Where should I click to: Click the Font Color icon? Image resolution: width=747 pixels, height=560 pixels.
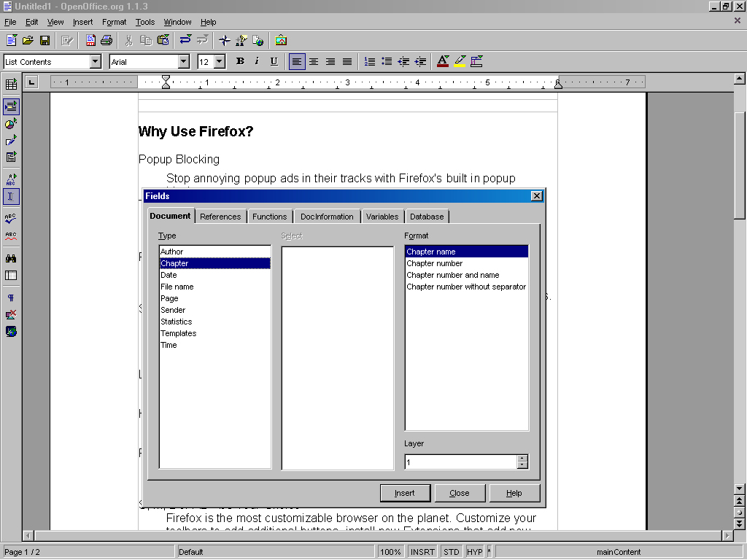point(442,62)
